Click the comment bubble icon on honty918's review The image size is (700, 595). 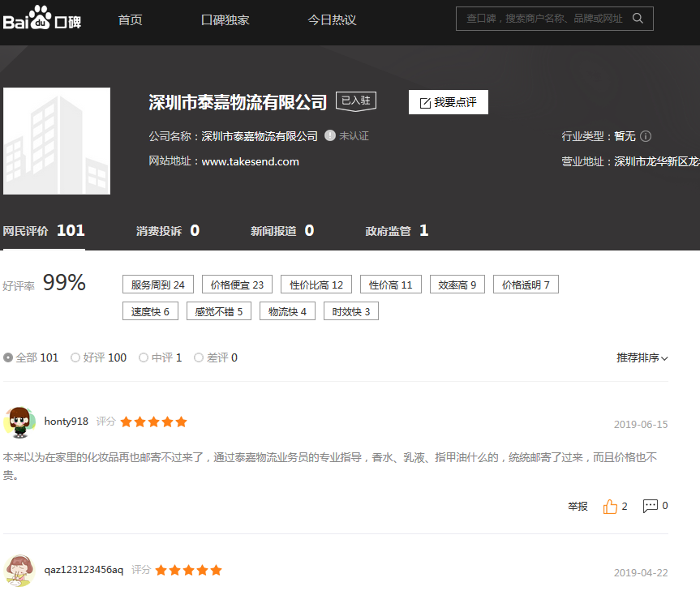[x=651, y=506]
